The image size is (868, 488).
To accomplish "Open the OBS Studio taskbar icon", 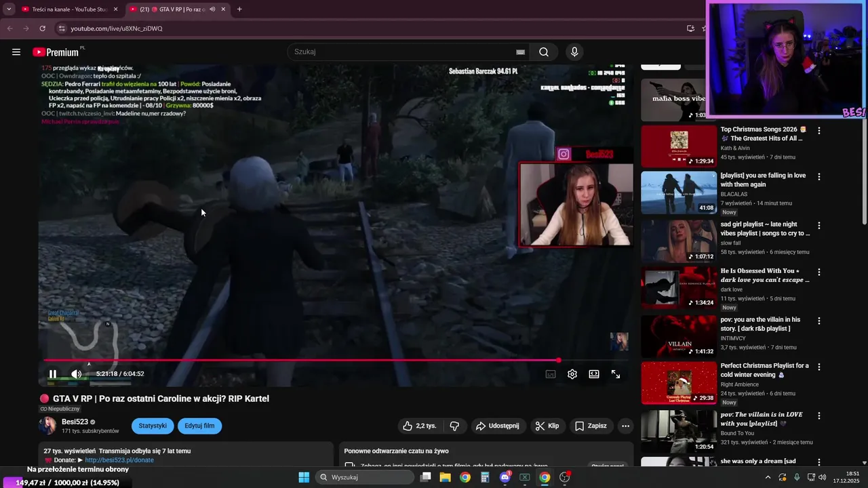I will (564, 477).
